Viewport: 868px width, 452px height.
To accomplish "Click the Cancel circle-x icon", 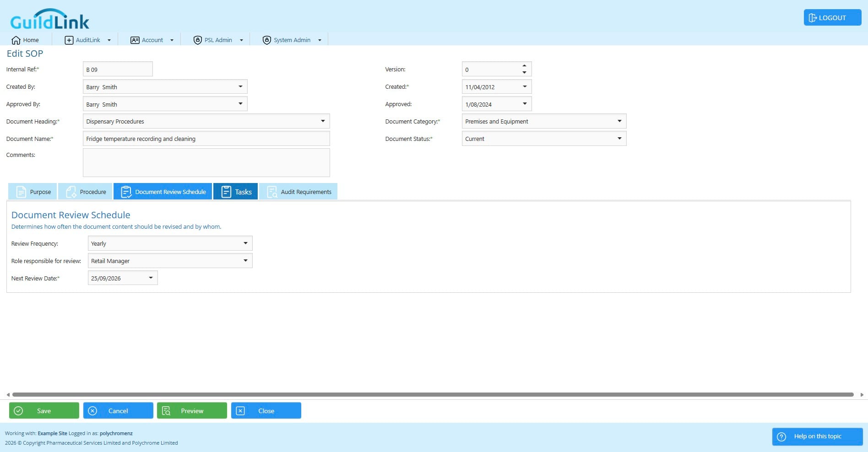I will pos(92,411).
